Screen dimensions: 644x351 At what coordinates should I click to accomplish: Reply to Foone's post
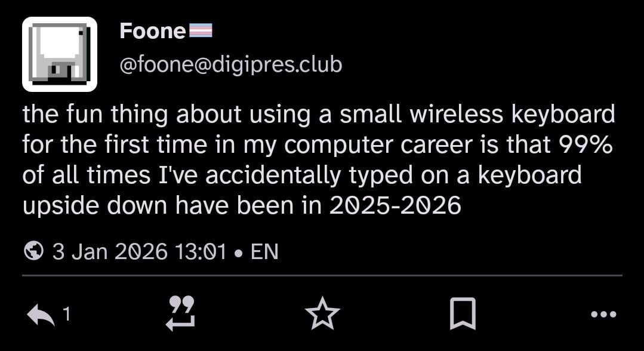pyautogui.click(x=41, y=315)
